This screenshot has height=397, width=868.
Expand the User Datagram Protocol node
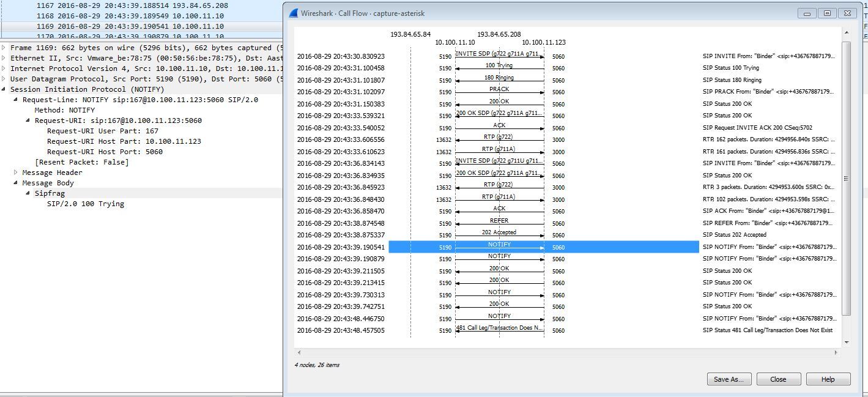click(5, 79)
